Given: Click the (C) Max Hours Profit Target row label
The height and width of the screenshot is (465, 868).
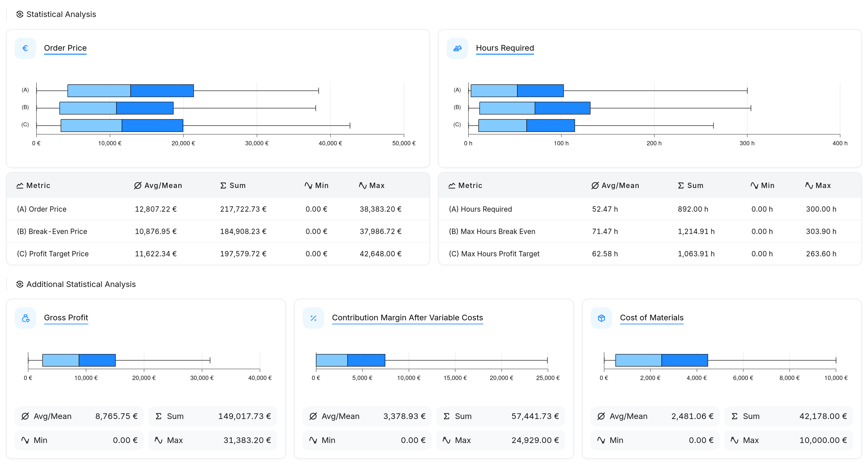Looking at the screenshot, I should tap(494, 254).
